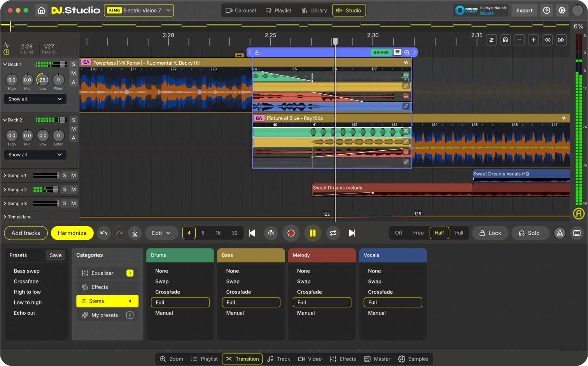Viewport: 588px width, 366px height.
Task: Mute Sample 2 track
Action: coord(73,190)
